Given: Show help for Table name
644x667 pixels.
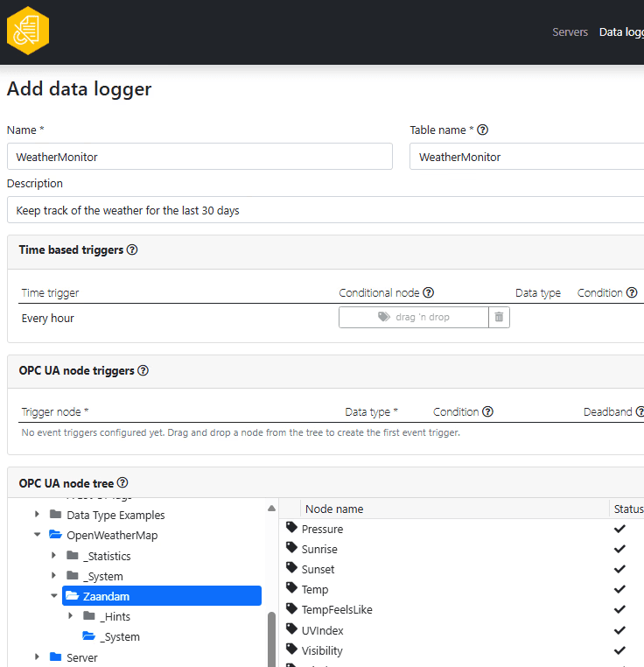Looking at the screenshot, I should point(482,130).
